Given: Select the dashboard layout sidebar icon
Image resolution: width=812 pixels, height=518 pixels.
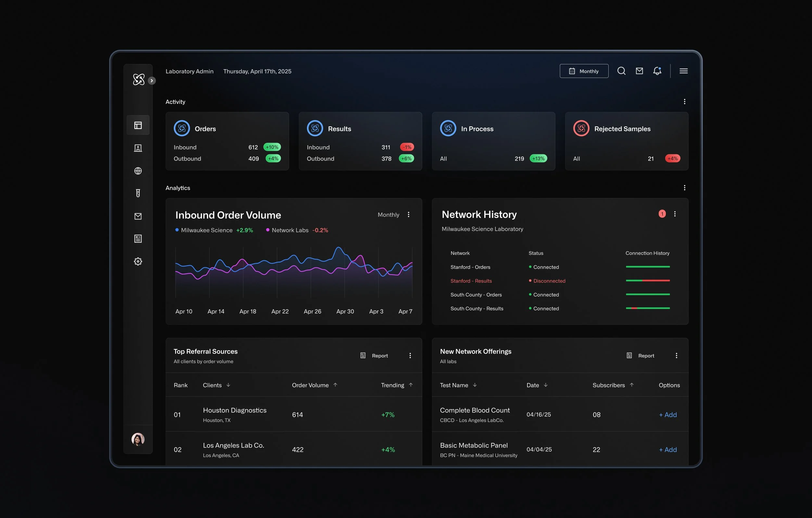Looking at the screenshot, I should (x=138, y=125).
